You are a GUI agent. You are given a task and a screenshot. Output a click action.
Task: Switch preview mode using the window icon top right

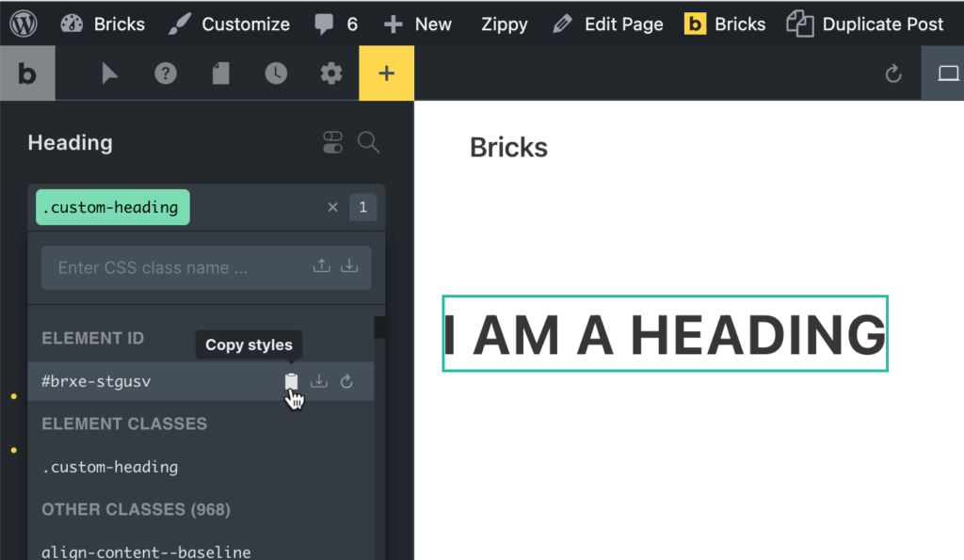[x=949, y=72]
